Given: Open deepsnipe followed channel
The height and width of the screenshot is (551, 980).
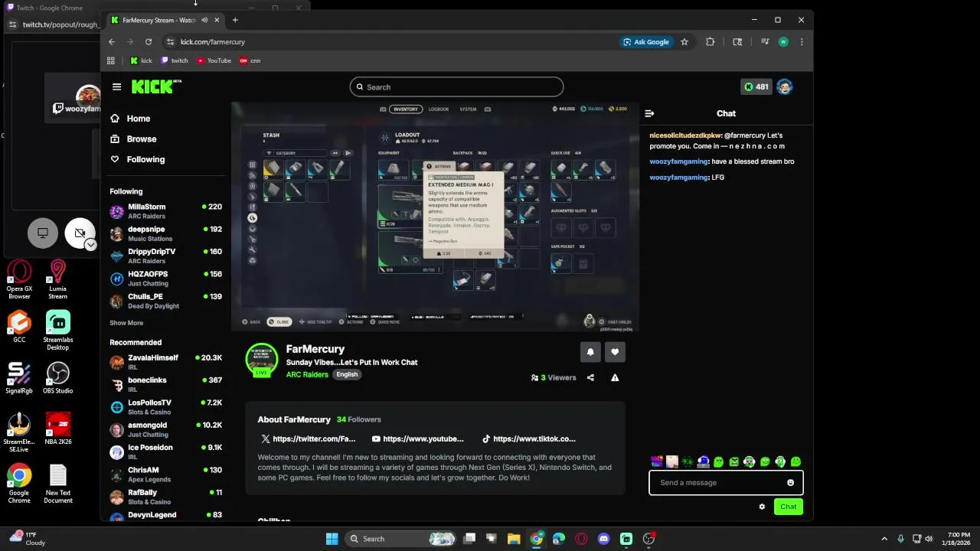Looking at the screenshot, I should point(165,233).
